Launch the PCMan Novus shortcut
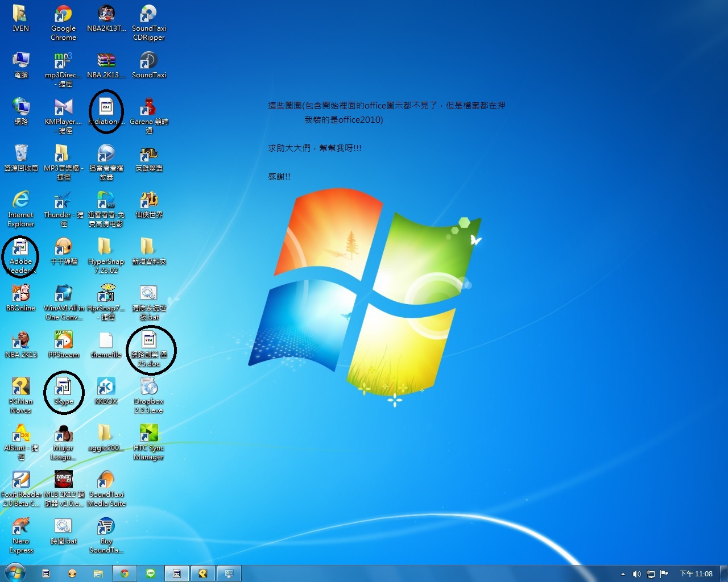The image size is (728, 582). pos(20,396)
